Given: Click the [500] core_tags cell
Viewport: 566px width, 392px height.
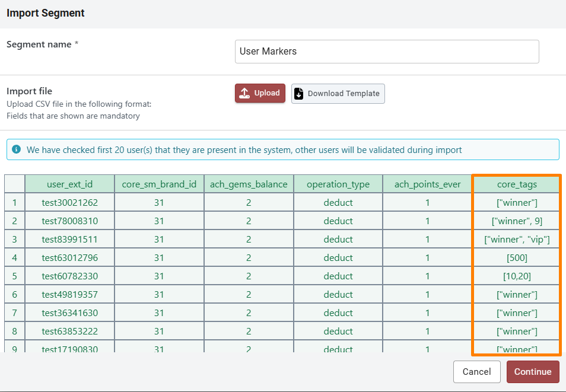Looking at the screenshot, I should (x=516, y=258).
